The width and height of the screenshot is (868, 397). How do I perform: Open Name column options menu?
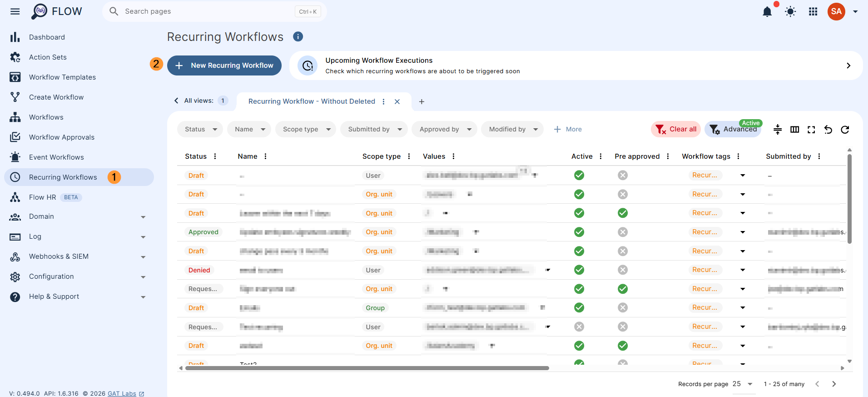click(265, 156)
